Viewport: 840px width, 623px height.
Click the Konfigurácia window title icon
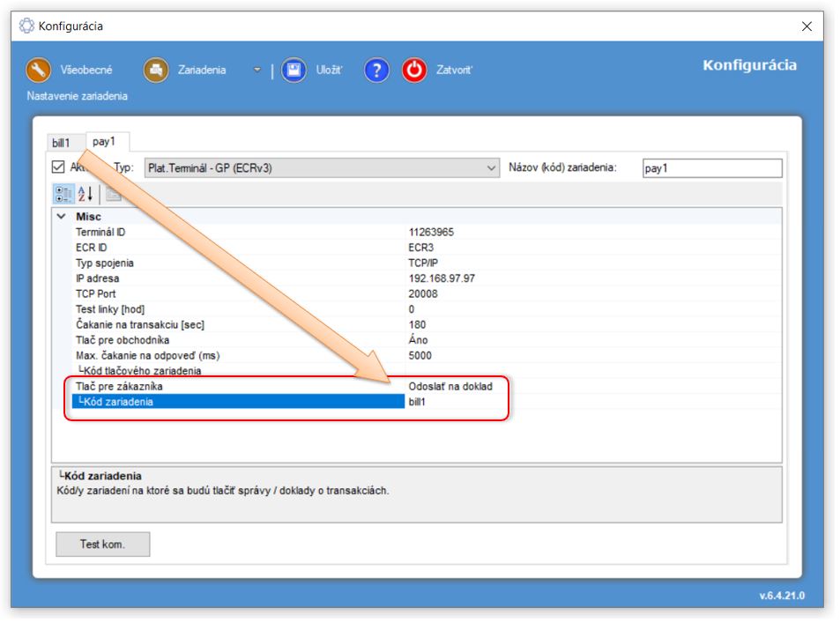point(26,26)
